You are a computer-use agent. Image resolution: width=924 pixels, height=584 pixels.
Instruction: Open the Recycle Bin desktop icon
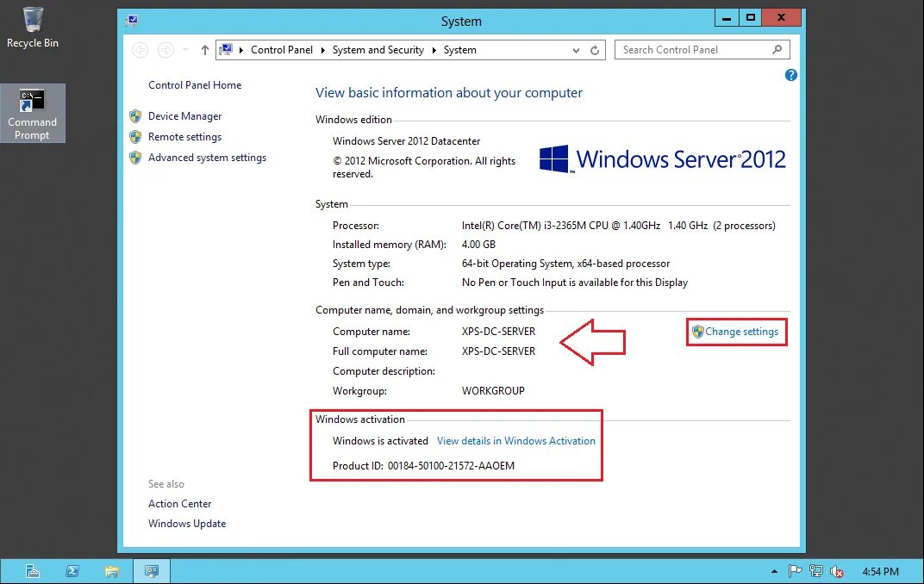(x=33, y=28)
